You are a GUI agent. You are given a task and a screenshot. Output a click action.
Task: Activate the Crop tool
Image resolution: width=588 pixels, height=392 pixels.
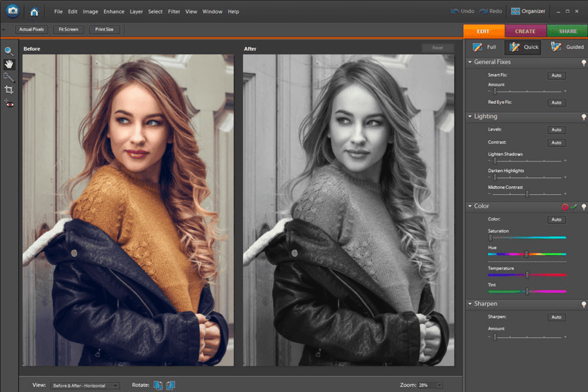click(x=8, y=90)
